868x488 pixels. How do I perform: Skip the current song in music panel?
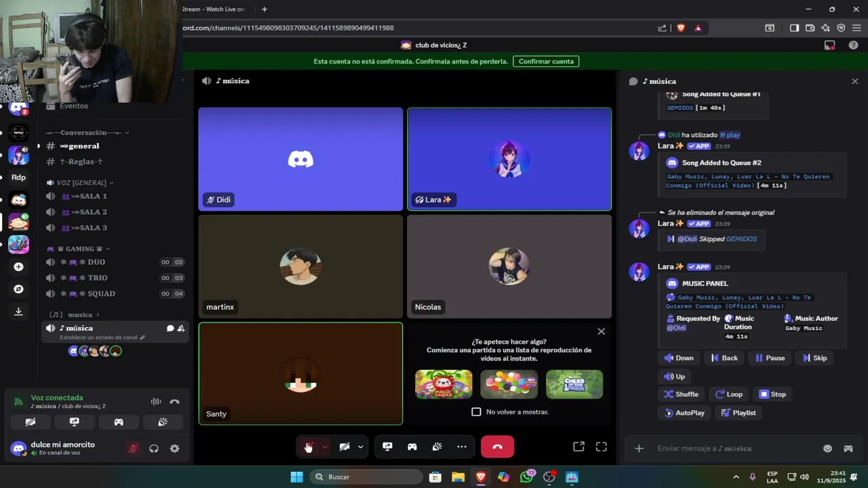pos(814,358)
